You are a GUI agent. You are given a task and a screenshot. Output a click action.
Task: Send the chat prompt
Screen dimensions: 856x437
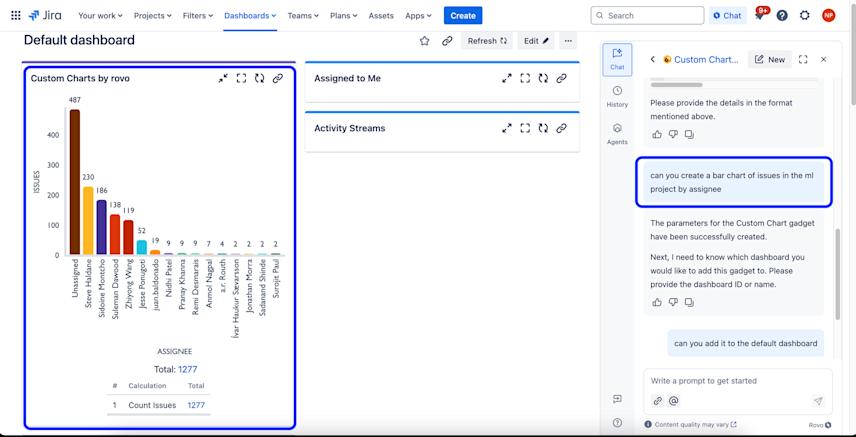(x=818, y=401)
